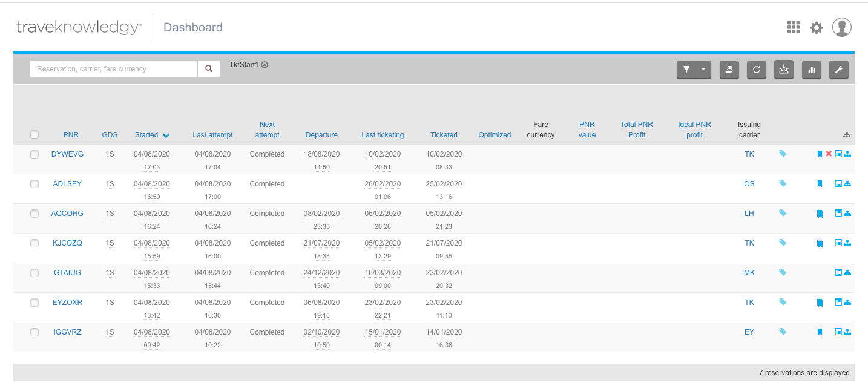The width and height of the screenshot is (868, 383).
Task: Click the bookmark icon in IGGVRZ row
Action: coord(820,332)
